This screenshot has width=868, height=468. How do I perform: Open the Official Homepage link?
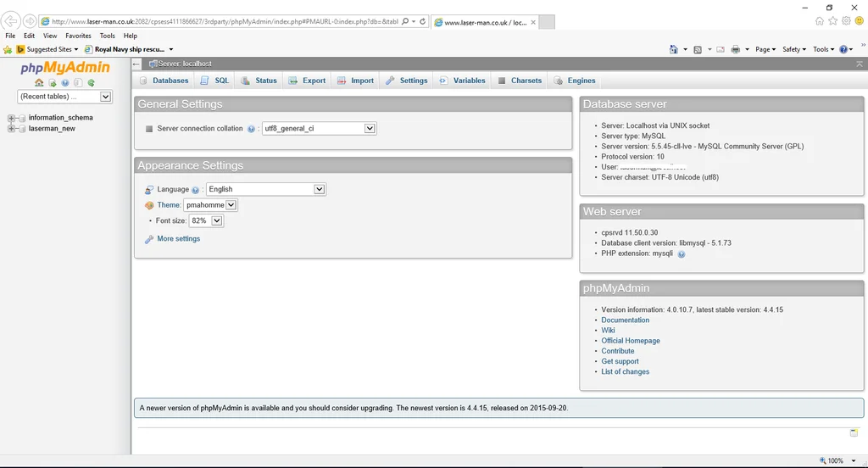631,341
